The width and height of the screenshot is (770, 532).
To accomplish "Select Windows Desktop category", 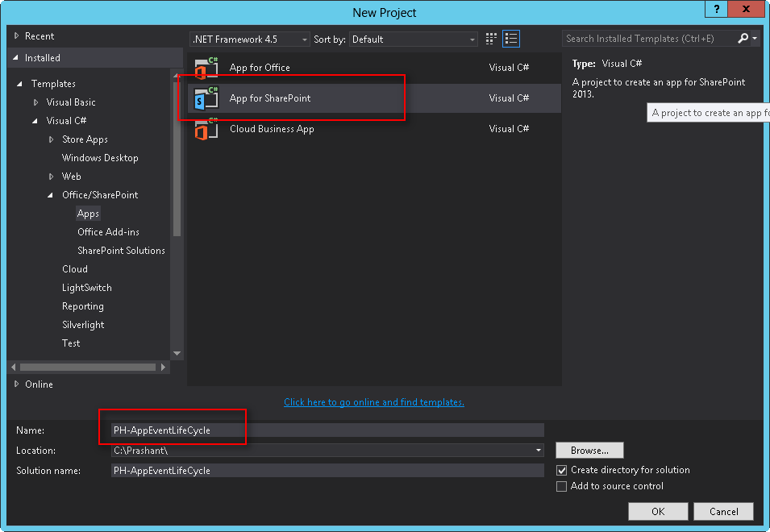I will point(100,158).
